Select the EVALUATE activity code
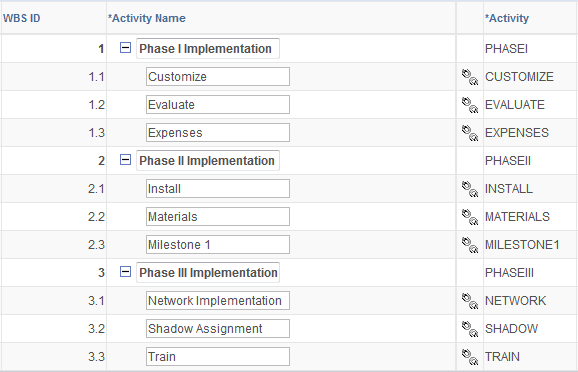Image resolution: width=578 pixels, height=372 pixels. click(515, 105)
